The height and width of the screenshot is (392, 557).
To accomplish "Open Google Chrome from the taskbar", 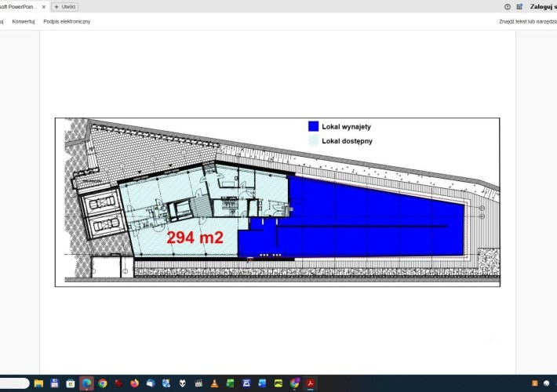I will point(103,383).
